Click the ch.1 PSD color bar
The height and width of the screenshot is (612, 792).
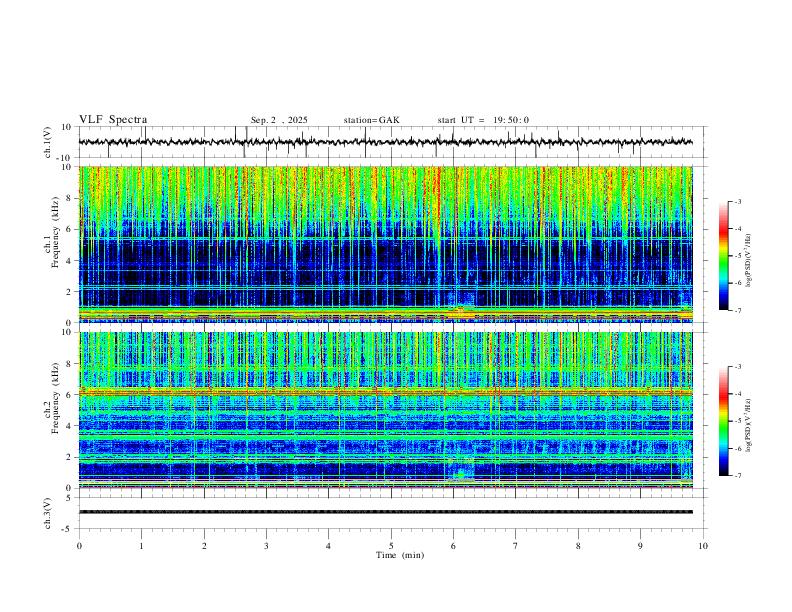pos(723,256)
